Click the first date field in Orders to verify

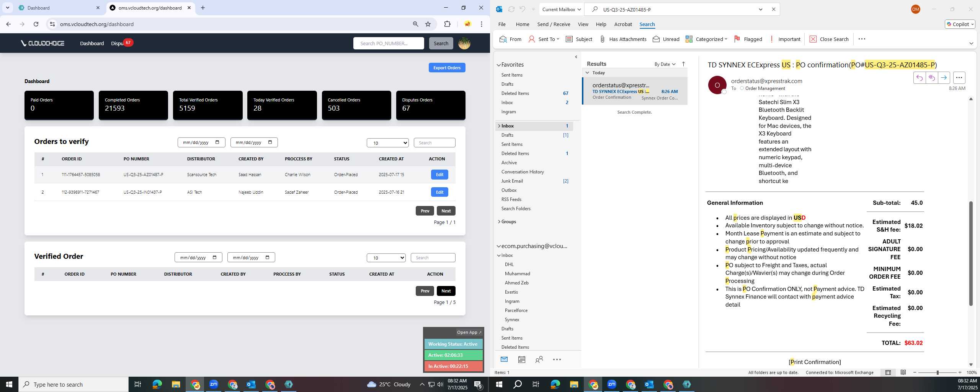[201, 142]
